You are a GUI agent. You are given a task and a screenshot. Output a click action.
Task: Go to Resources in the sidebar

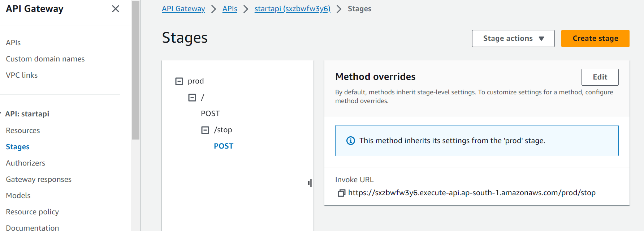coord(23,131)
